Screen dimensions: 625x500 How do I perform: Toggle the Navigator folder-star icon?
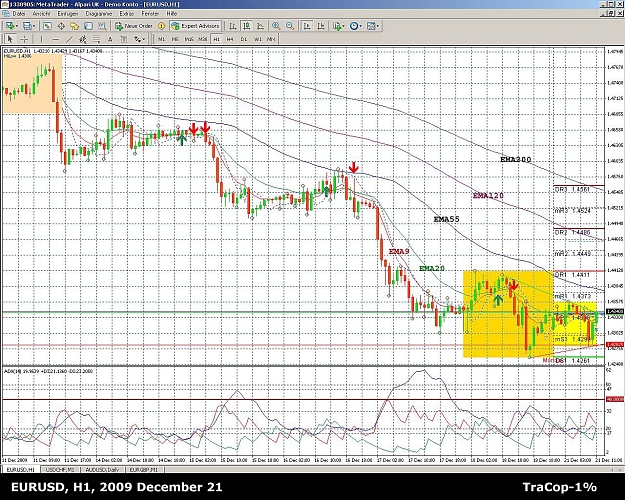[75, 26]
